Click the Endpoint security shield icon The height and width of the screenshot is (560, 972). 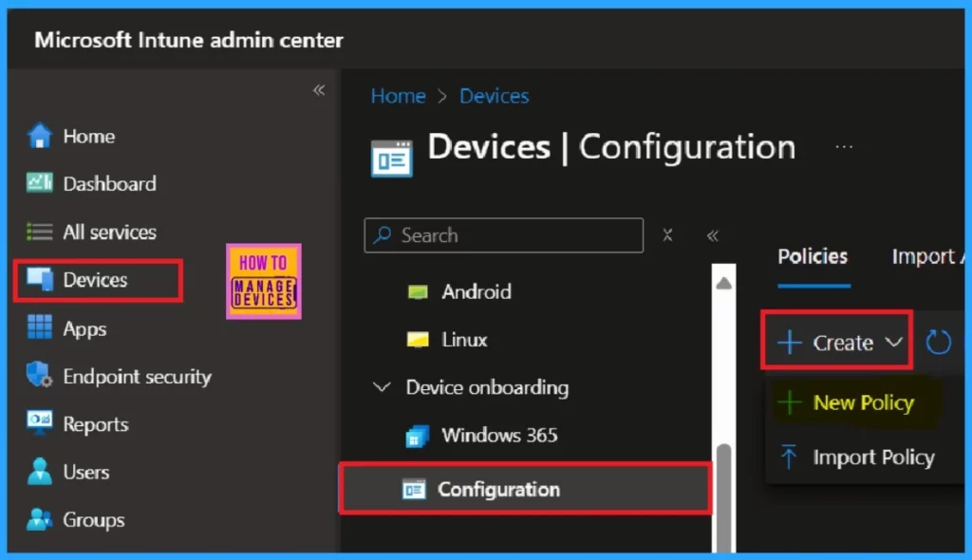[40, 375]
